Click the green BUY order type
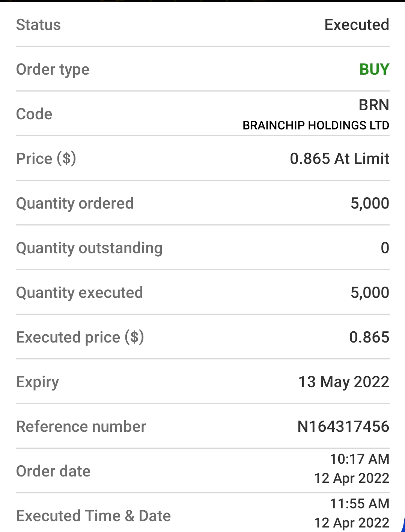The image size is (405, 532). pos(374,69)
